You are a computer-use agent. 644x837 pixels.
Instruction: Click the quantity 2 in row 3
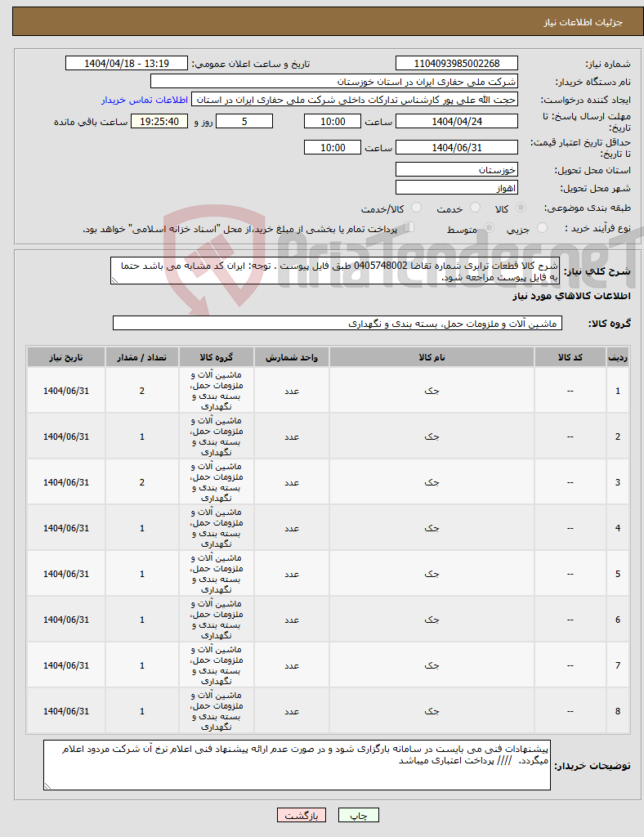142,482
